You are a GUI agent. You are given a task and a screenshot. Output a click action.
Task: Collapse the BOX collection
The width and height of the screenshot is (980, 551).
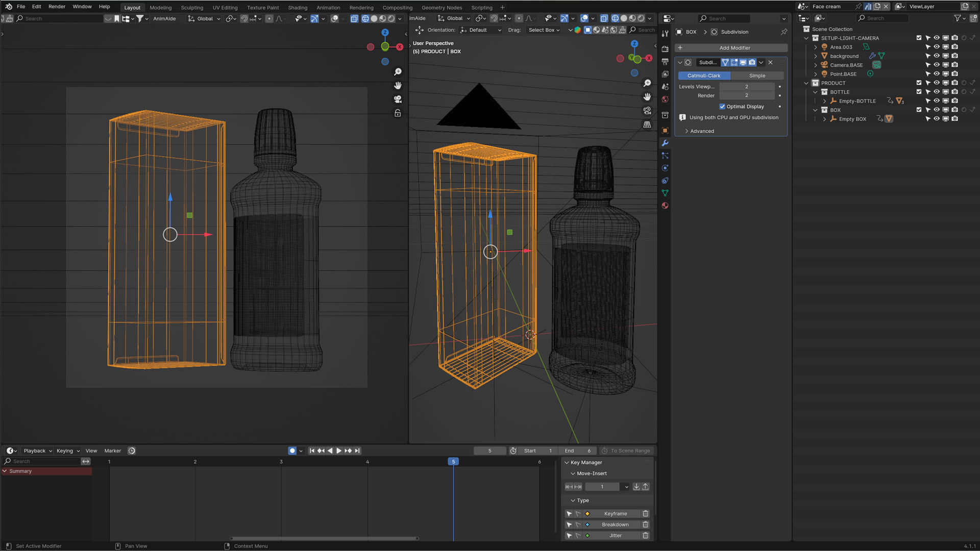pos(815,110)
